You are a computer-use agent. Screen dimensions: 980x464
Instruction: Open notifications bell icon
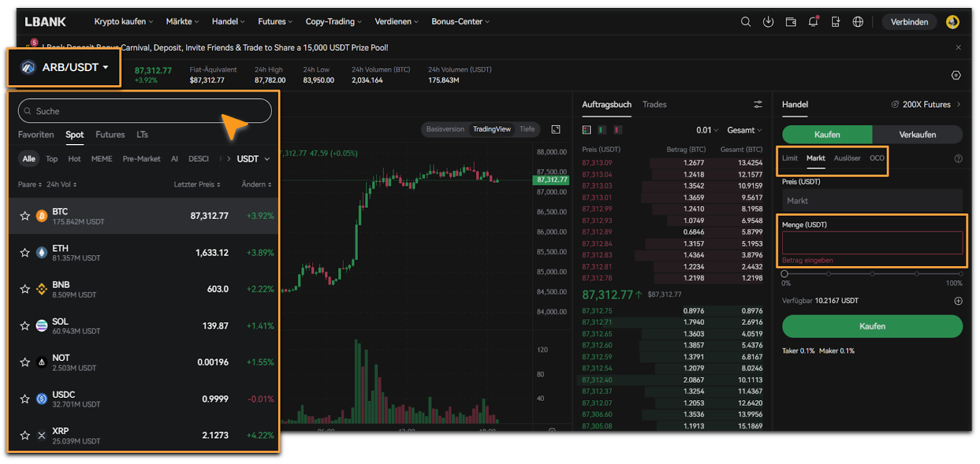click(813, 21)
